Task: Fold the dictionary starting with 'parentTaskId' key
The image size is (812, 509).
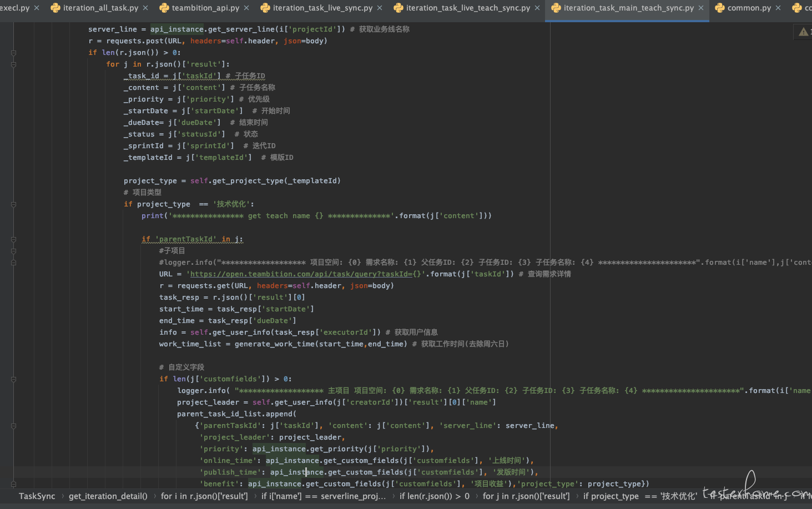Action: pyautogui.click(x=13, y=426)
